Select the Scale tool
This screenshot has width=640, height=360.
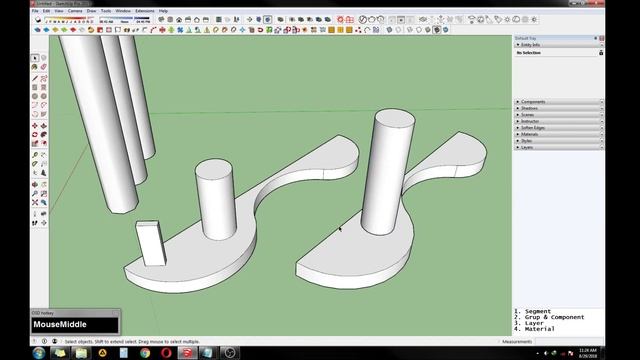pos(35,144)
